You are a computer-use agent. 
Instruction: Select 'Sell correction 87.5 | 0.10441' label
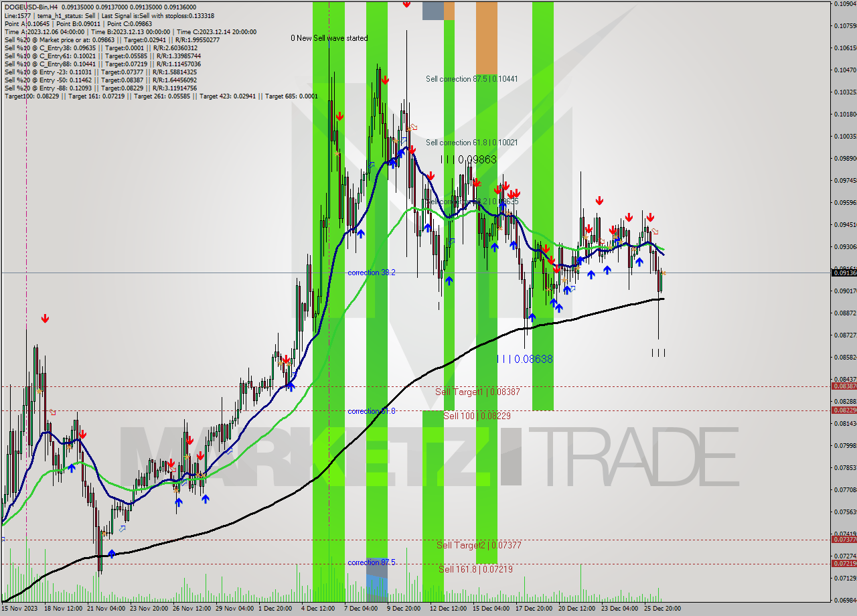[472, 79]
